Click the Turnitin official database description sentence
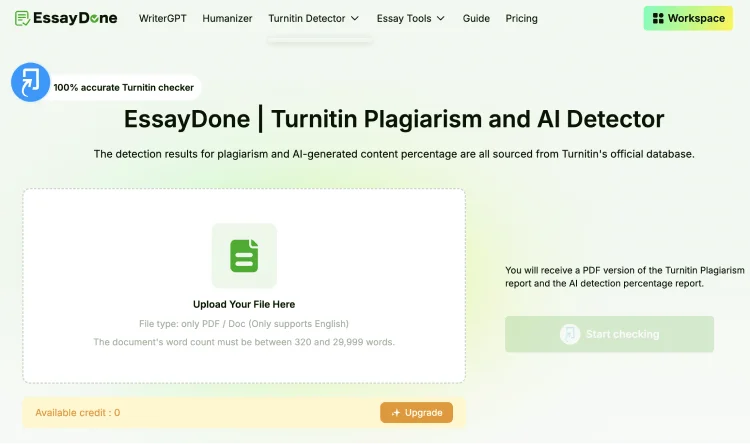Image resolution: width=750 pixels, height=444 pixels. (x=394, y=154)
